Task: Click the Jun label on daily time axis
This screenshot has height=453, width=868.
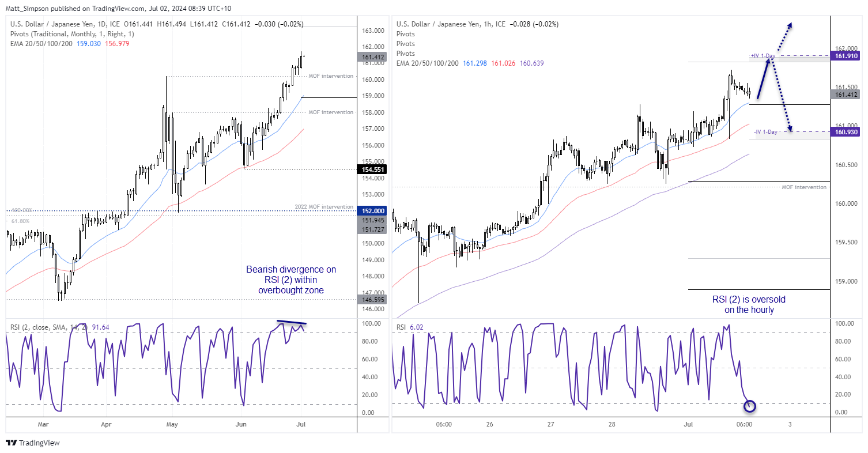Action: point(240,424)
